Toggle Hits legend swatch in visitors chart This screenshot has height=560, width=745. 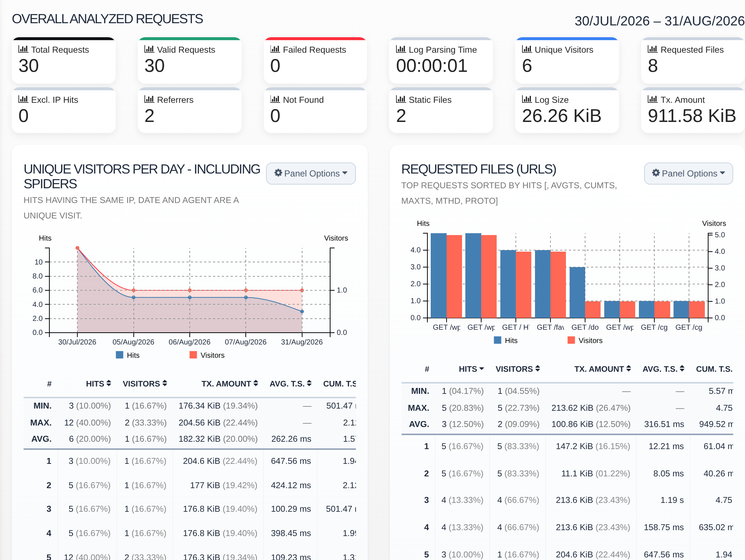pyautogui.click(x=119, y=355)
